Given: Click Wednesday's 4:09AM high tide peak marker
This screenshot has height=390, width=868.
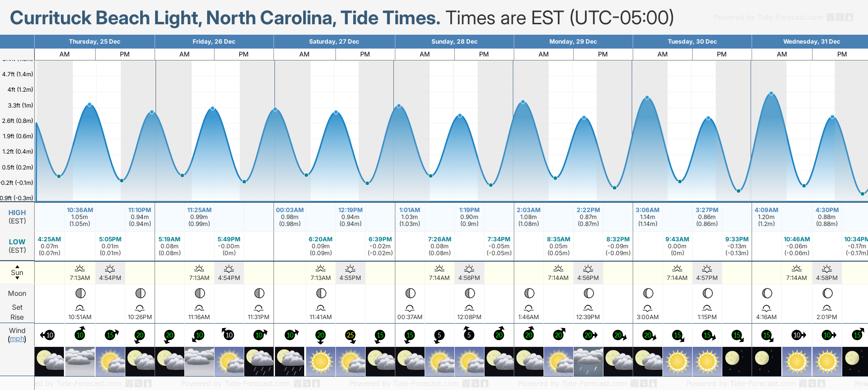Looking at the screenshot, I should [x=771, y=94].
